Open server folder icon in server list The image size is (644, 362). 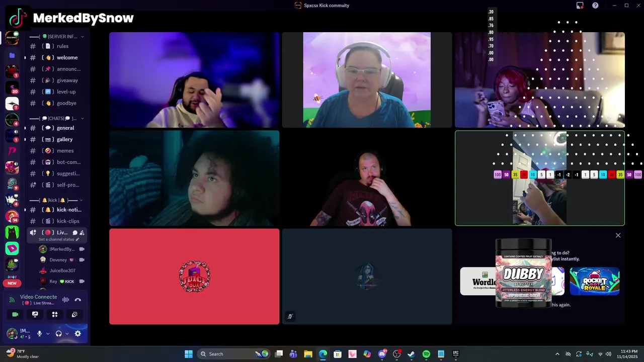(x=12, y=55)
